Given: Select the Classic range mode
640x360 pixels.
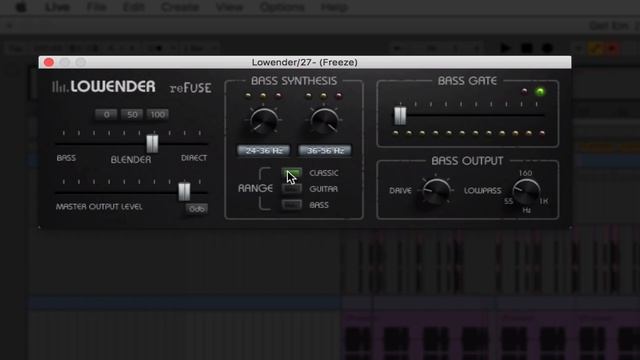Looking at the screenshot, I should tap(291, 173).
